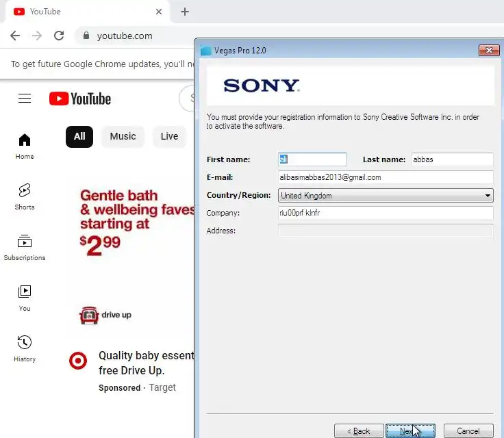Screen dimensions: 504x438
Task: Open the You section in sidebar
Action: [25, 298]
